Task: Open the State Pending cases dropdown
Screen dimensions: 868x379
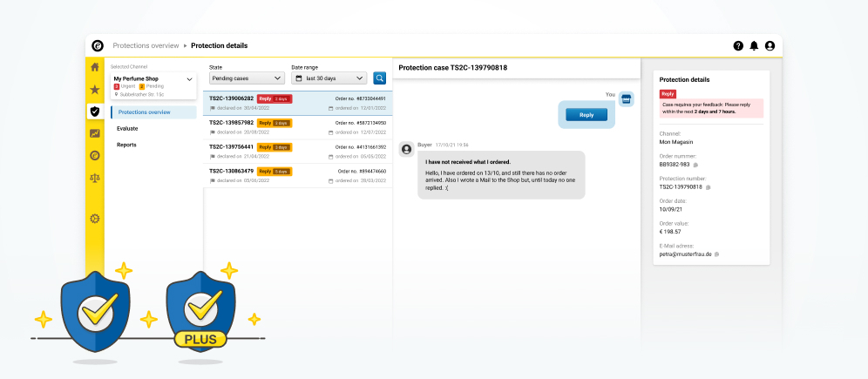Action: [x=247, y=78]
